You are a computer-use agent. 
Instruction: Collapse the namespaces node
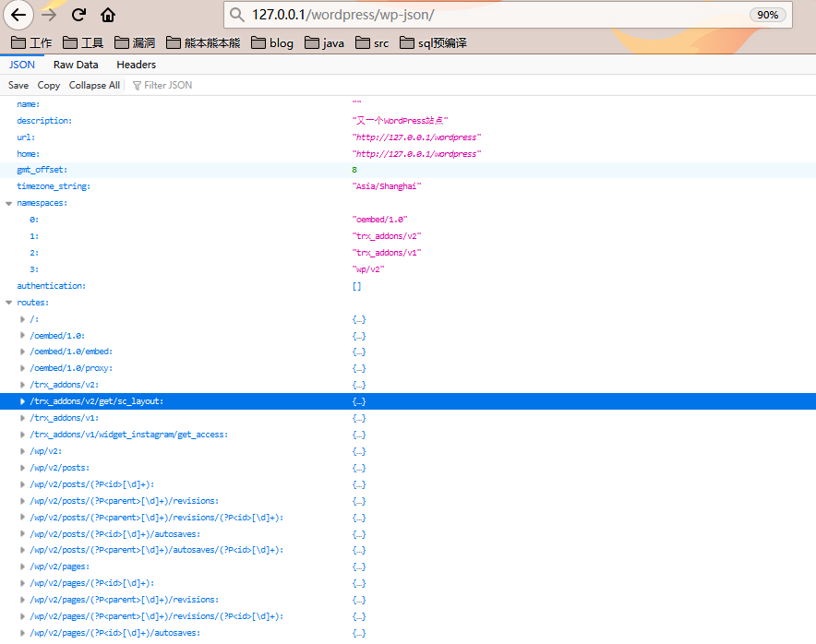point(8,203)
